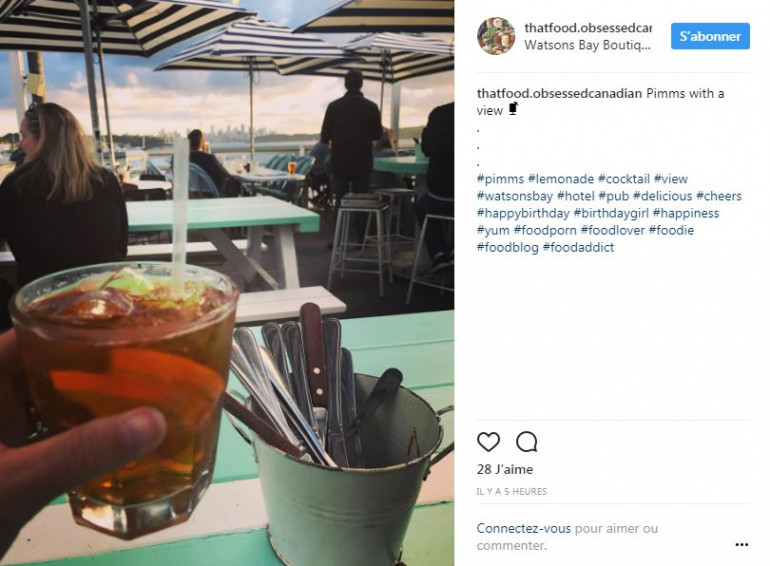Click the Pimms drink photo
The height and width of the screenshot is (566, 770).
(227, 283)
